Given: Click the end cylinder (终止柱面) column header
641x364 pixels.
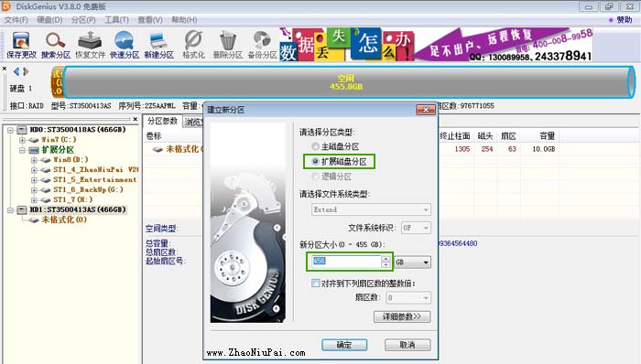Looking at the screenshot, I should pyautogui.click(x=454, y=136).
